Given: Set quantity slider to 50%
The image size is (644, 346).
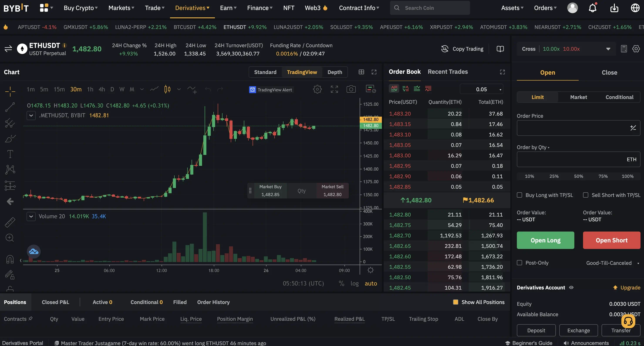Looking at the screenshot, I should [x=578, y=176].
